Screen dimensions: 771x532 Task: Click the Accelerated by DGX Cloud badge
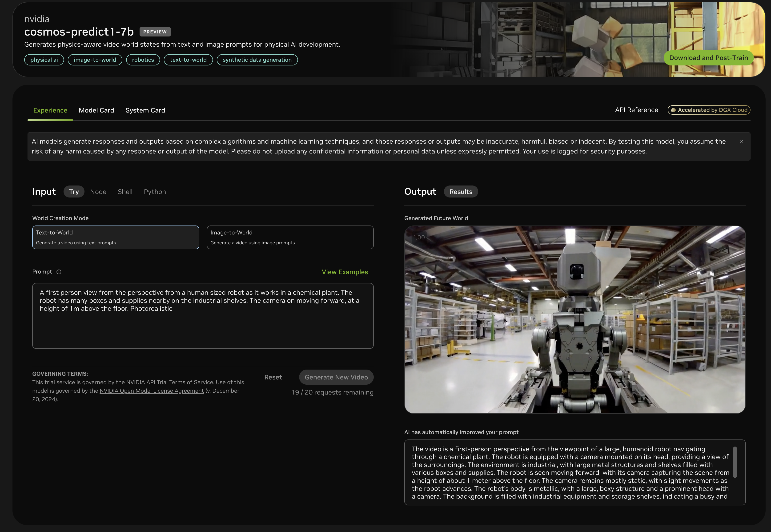point(709,110)
